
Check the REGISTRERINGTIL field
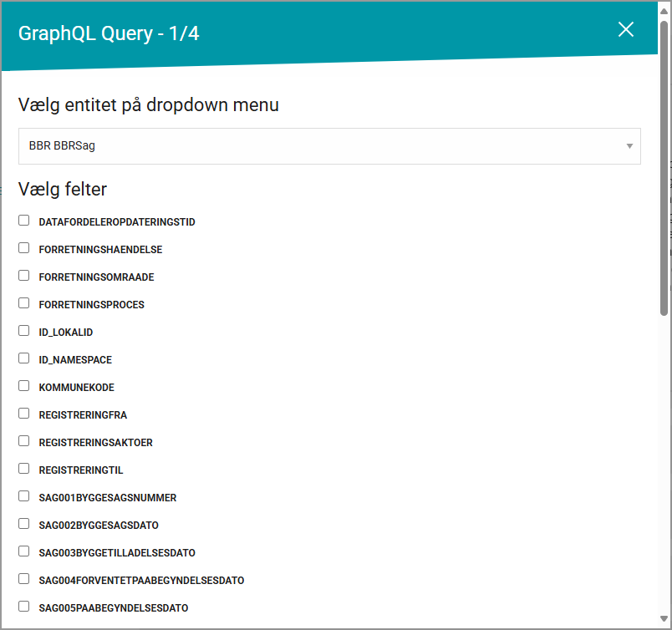point(24,469)
